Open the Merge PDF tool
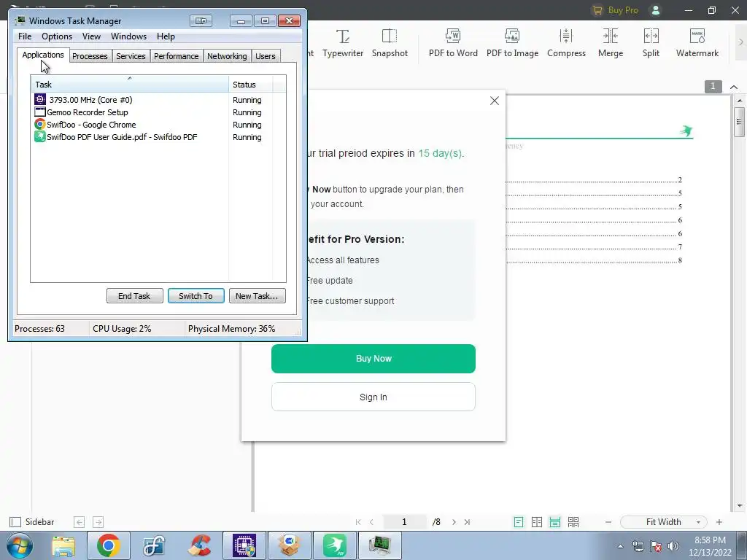This screenshot has height=560, width=747. coord(611,43)
